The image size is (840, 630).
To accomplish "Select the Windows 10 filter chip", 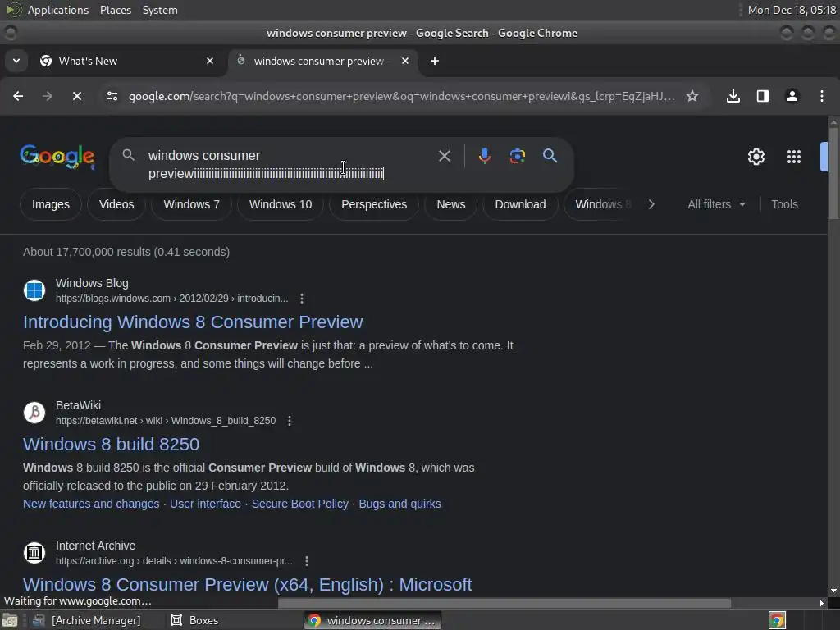I will [281, 204].
